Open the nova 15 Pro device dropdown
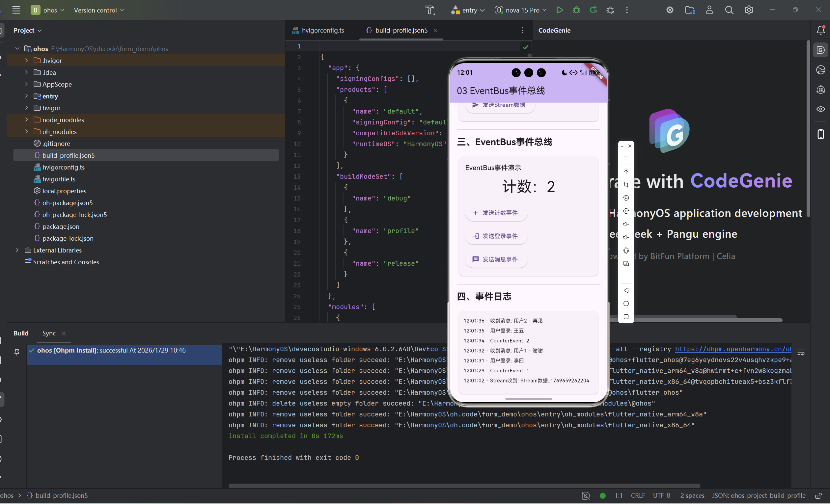This screenshot has width=830, height=504. [x=521, y=10]
